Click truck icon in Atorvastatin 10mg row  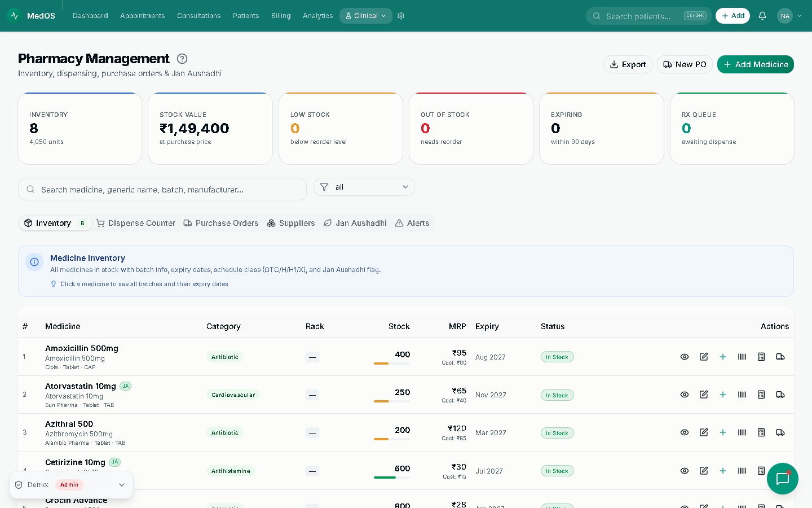[780, 395]
